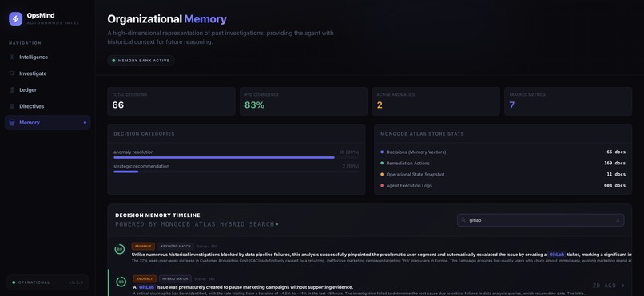Click the "Operational State Snapshot" label
The width and height of the screenshot is (644, 296).
point(415,174)
